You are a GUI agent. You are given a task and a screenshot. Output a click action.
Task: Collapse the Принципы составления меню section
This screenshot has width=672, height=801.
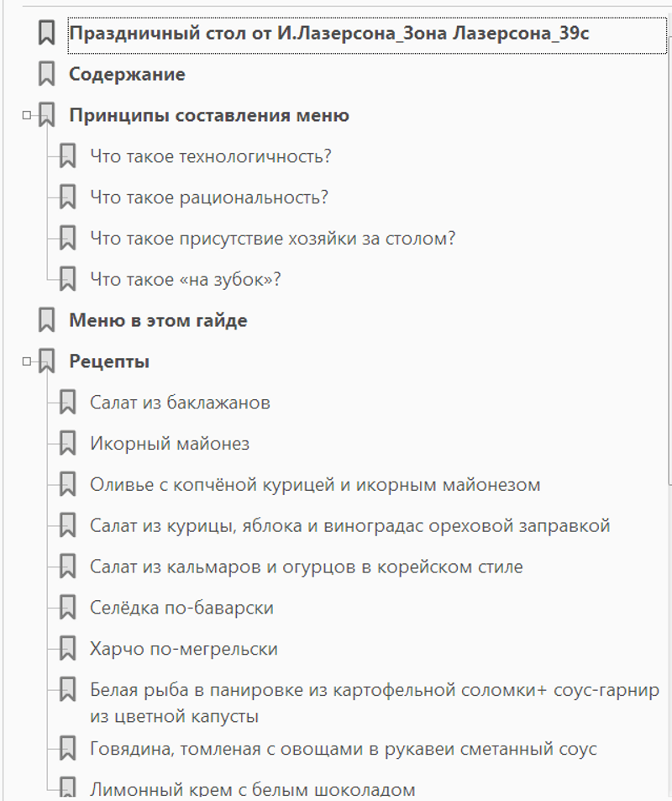click(x=27, y=115)
